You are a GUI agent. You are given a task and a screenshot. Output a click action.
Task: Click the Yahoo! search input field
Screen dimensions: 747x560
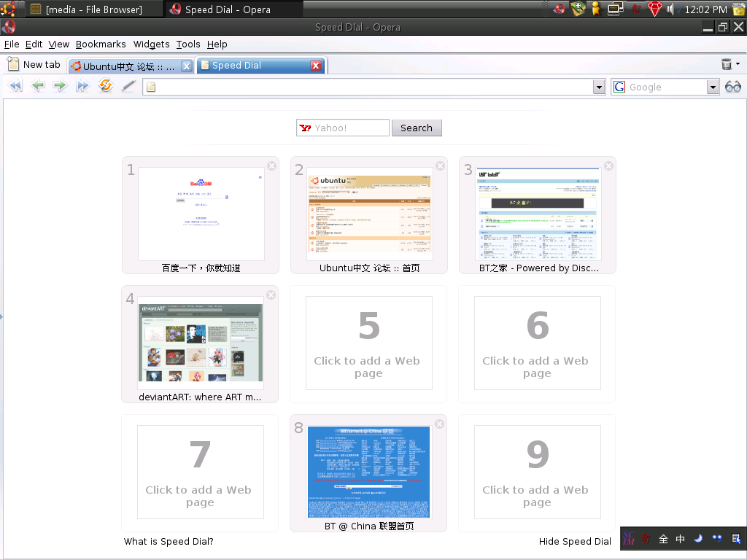point(343,128)
